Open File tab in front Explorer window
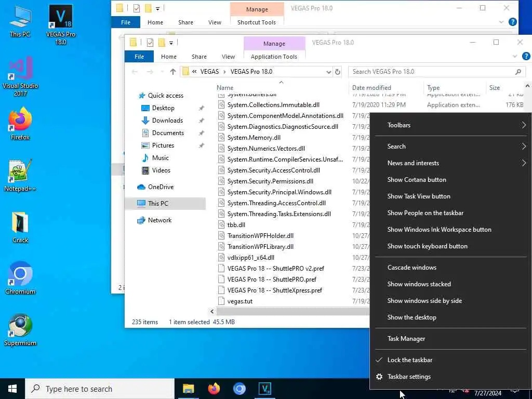 (x=139, y=57)
